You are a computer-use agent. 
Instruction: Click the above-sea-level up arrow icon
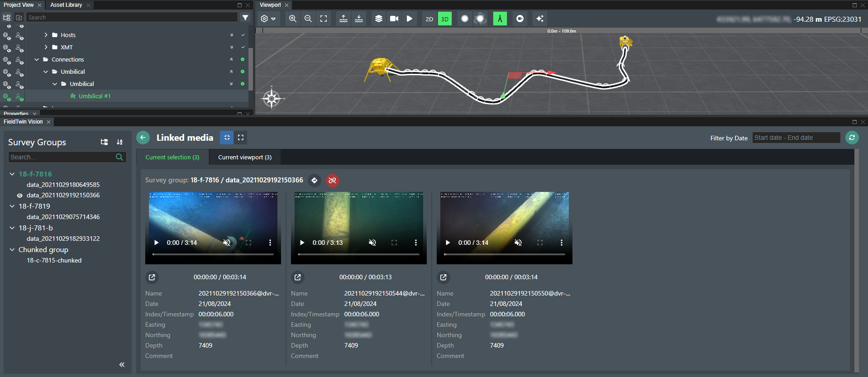pos(343,19)
